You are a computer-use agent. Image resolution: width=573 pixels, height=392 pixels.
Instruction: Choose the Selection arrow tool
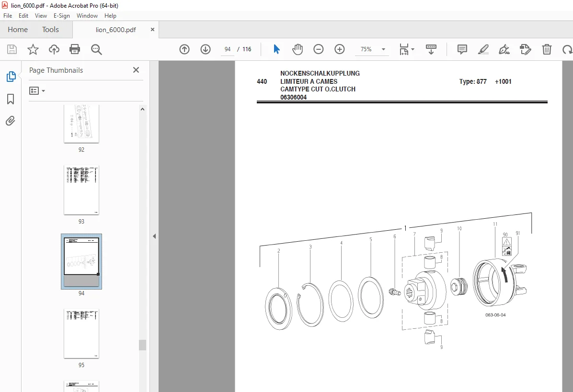point(276,49)
